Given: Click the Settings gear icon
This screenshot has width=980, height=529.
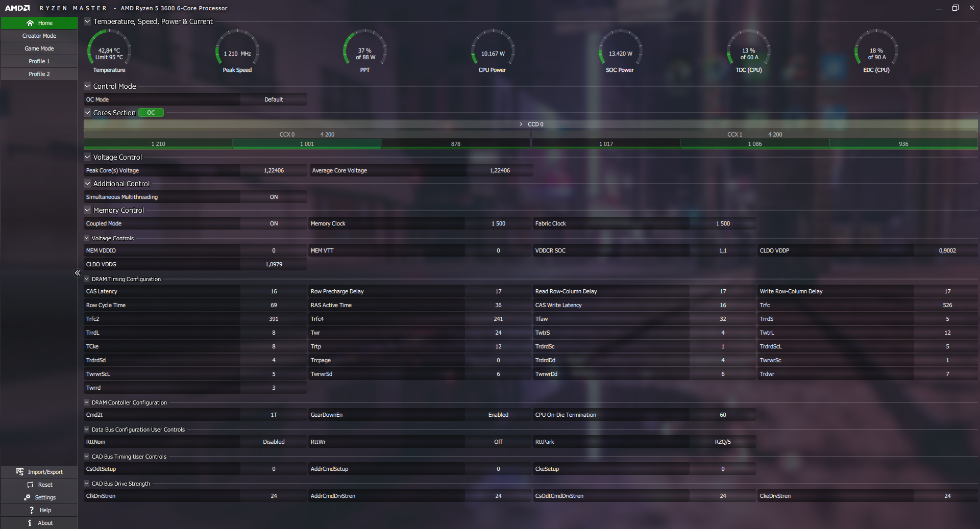Looking at the screenshot, I should click(x=27, y=497).
